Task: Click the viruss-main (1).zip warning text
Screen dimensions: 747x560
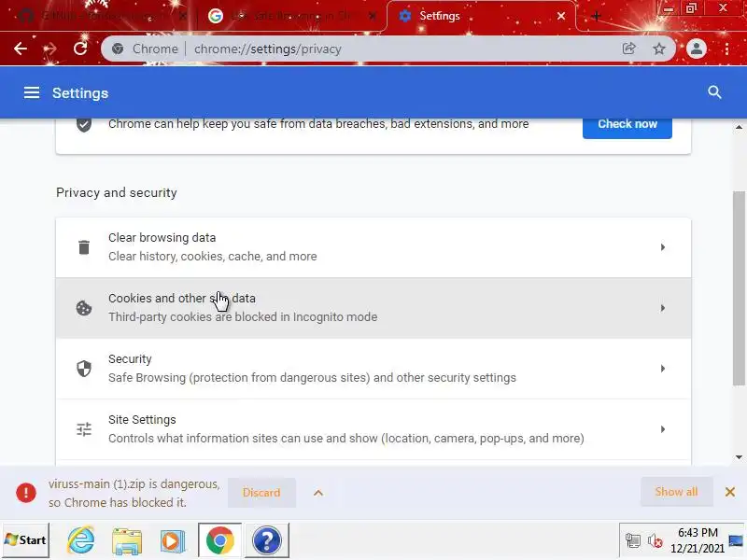Action: pyautogui.click(x=134, y=493)
